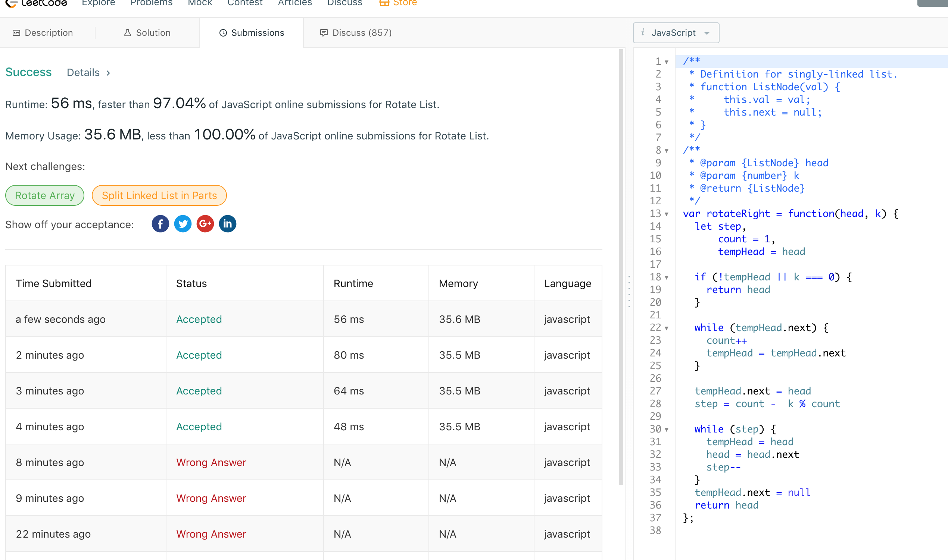The width and height of the screenshot is (948, 560).
Task: Share acceptance on Google Plus icon
Action: click(x=205, y=224)
